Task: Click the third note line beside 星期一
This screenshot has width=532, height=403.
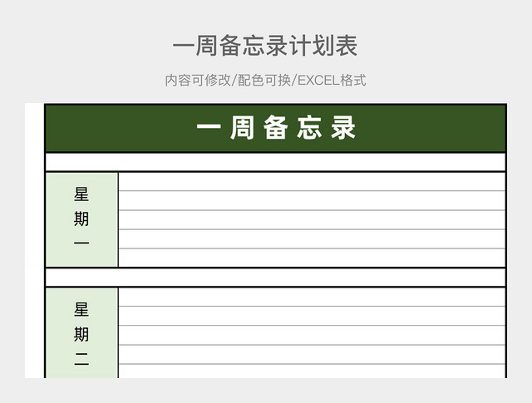Action: (x=312, y=220)
